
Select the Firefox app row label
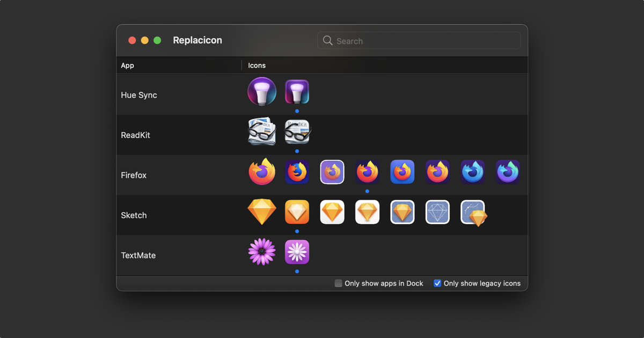point(134,175)
